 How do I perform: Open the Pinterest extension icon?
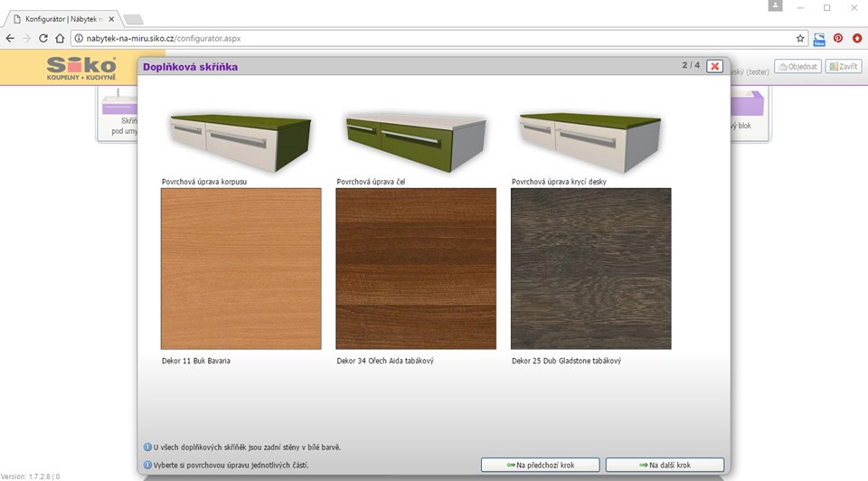pyautogui.click(x=838, y=38)
